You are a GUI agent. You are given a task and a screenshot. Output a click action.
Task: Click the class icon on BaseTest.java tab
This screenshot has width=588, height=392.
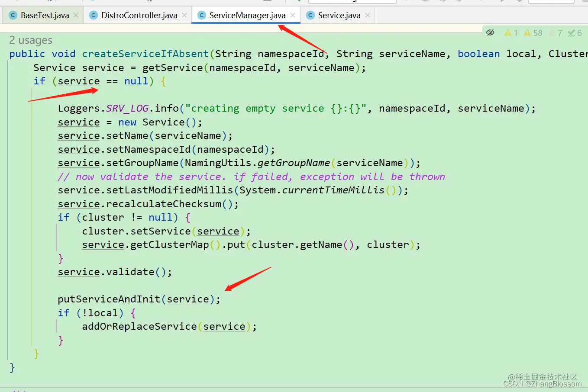13,16
